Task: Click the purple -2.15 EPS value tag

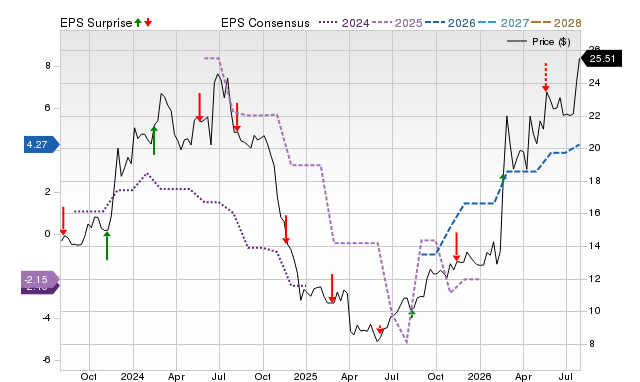Action: pos(40,280)
